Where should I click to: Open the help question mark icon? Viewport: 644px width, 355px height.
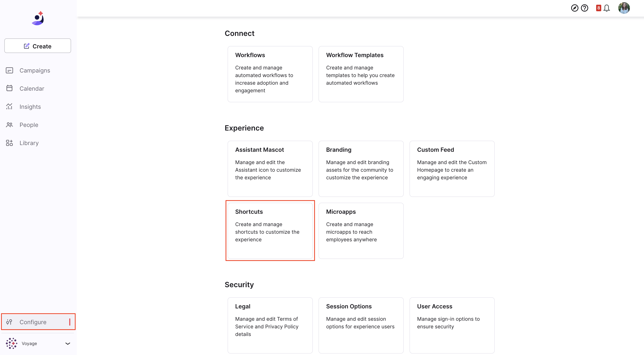[585, 8]
